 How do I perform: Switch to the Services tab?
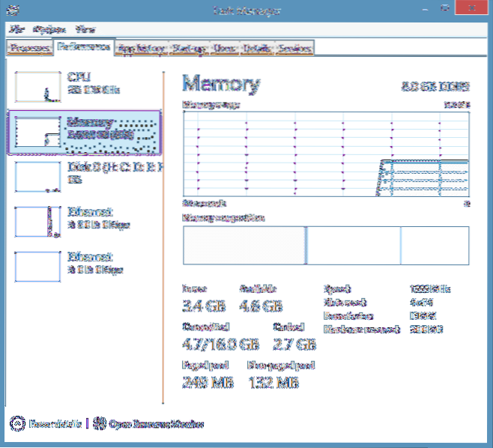294,49
